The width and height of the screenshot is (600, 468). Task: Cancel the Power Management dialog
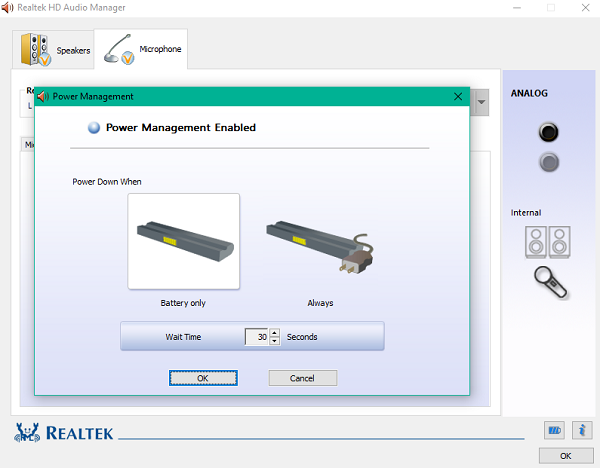302,378
